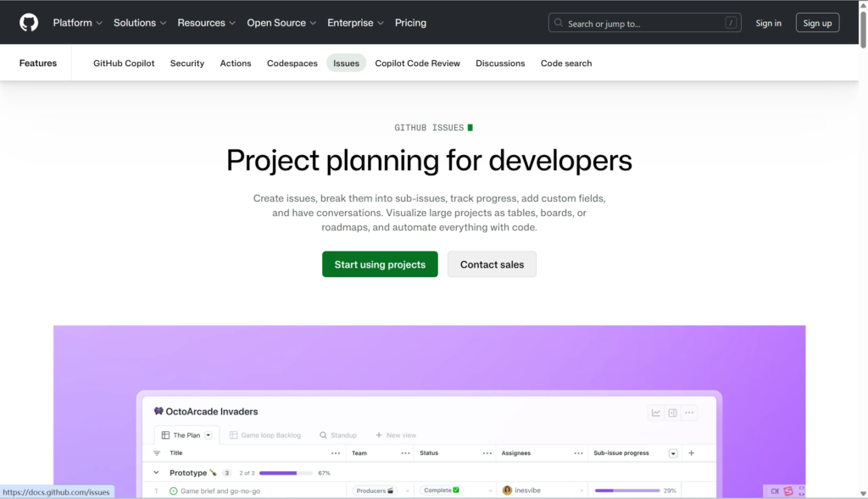
Task: Click the GITHUB ISSUES label text
Action: [x=429, y=128]
